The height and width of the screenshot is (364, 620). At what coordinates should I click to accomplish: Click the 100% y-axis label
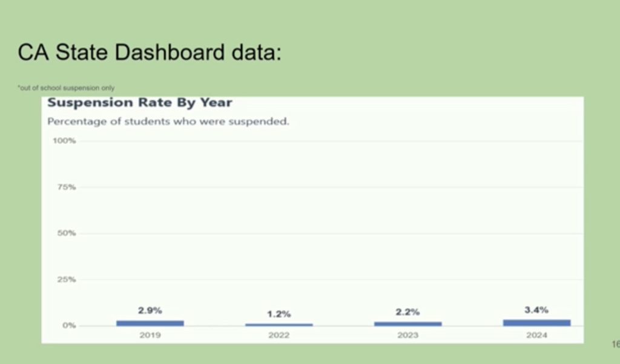pos(65,141)
